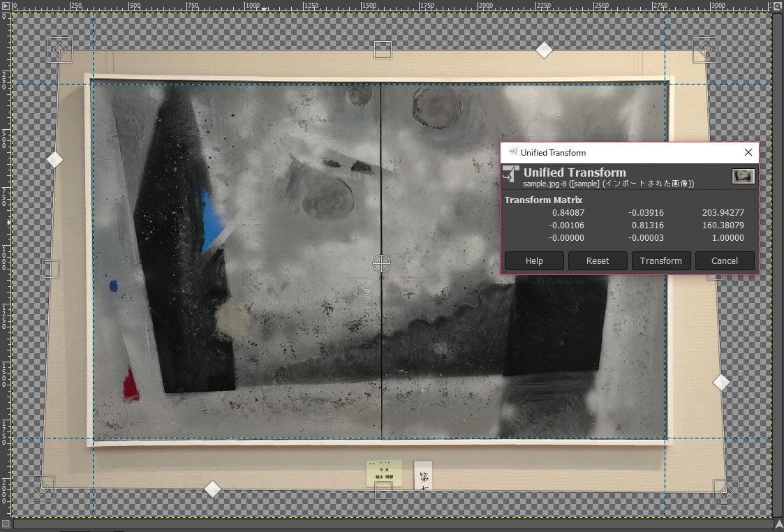Viewport: 784px width, 532px height.
Task: Click matrix value -0.00000
Action: 566,238
